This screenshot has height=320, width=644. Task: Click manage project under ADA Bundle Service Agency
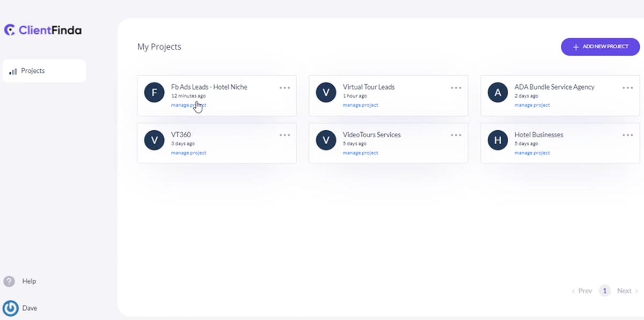(x=532, y=105)
